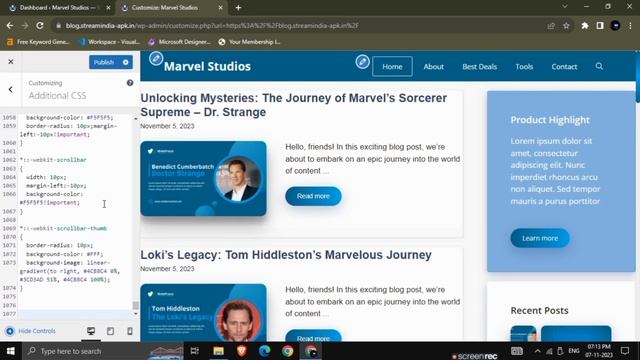Show hidden system tray icons
The height and width of the screenshot is (360, 640).
[x=537, y=351]
